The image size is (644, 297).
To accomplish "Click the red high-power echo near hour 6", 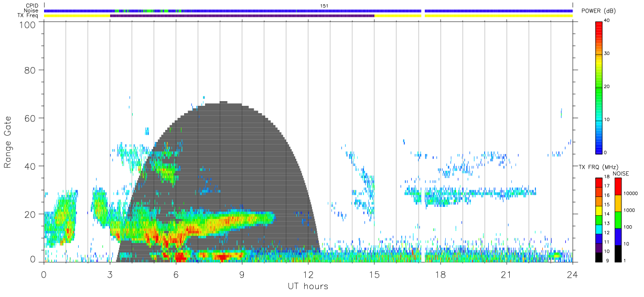I will pos(179,256).
